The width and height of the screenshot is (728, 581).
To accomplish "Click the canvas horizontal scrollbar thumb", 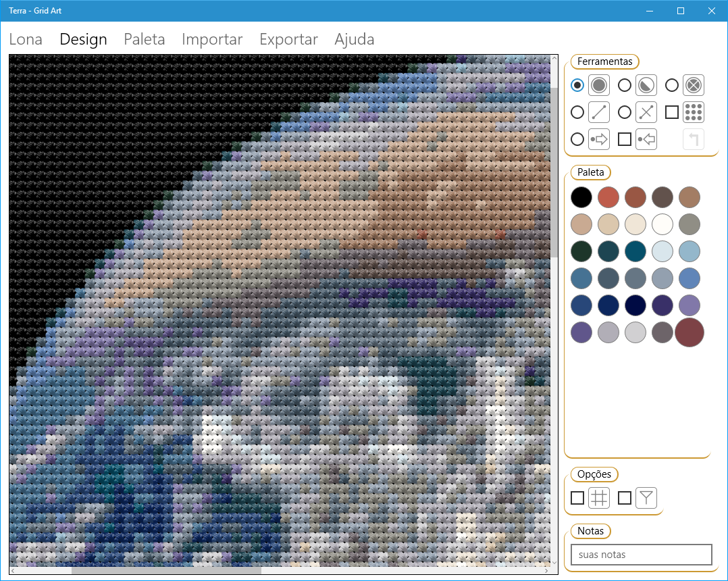I will [x=166, y=571].
